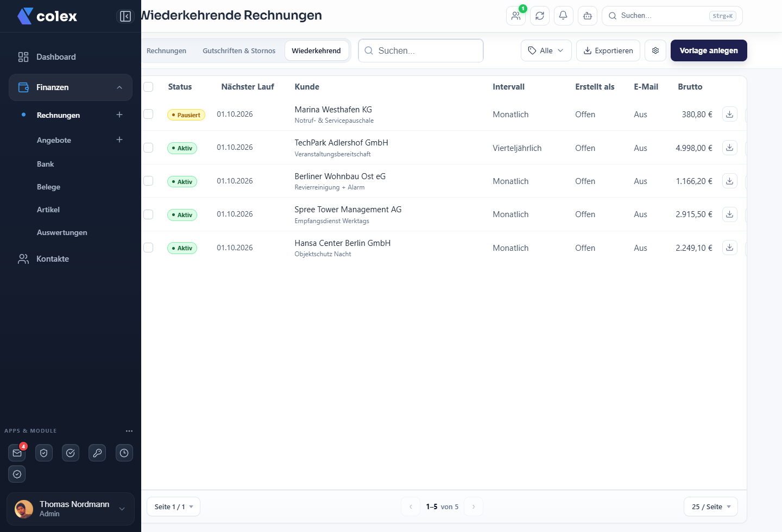
Task: Click the Vorlage anlegen button
Action: point(709,50)
